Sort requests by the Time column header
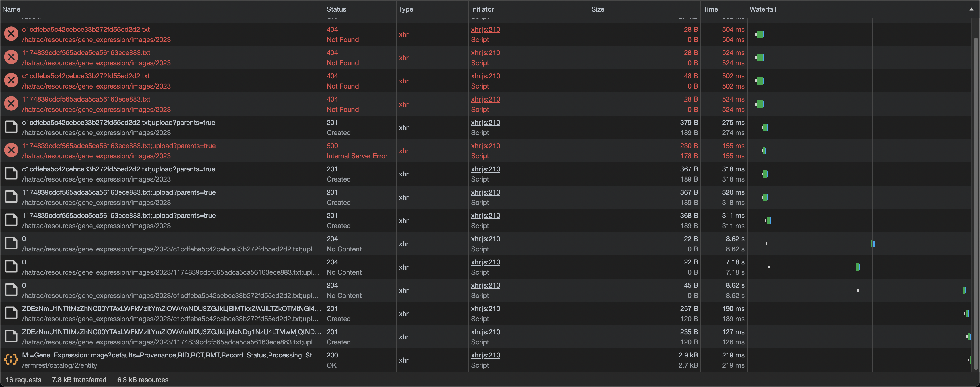Screen dimensions: 980x387 [710, 9]
